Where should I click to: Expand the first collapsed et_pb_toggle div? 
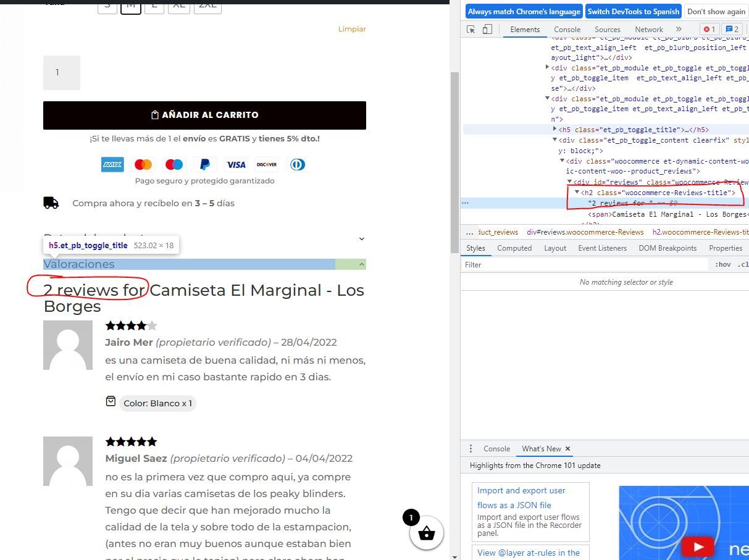coord(547,67)
